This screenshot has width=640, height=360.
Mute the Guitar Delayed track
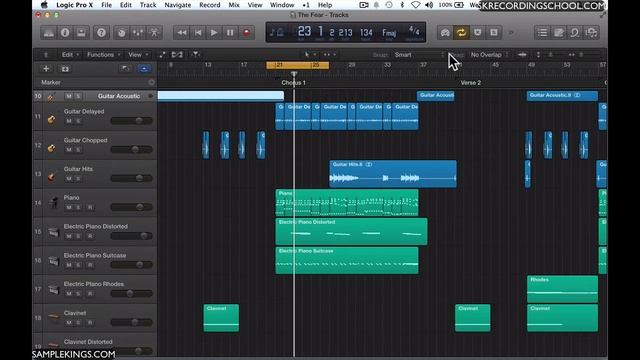tap(69, 121)
